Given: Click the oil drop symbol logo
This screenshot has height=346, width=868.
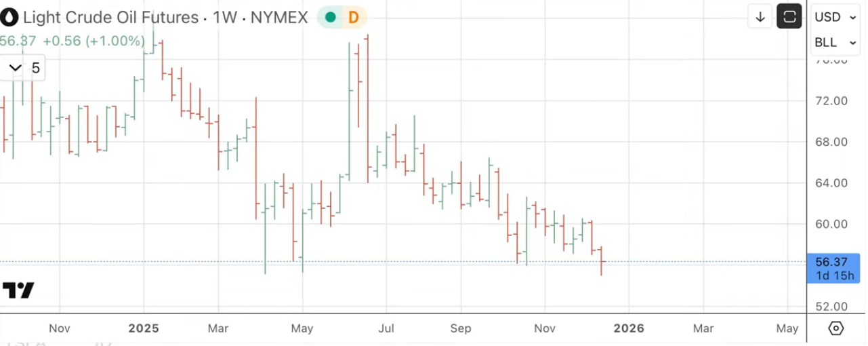Looking at the screenshot, I should [x=9, y=17].
